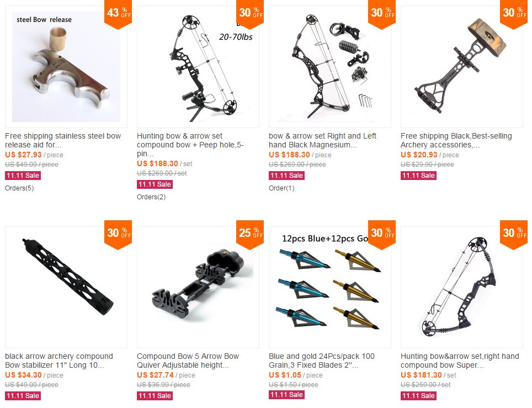Open 'Free shipping Black,Best-selling Archery accessories' link
The image size is (532, 408).
[x=456, y=140]
